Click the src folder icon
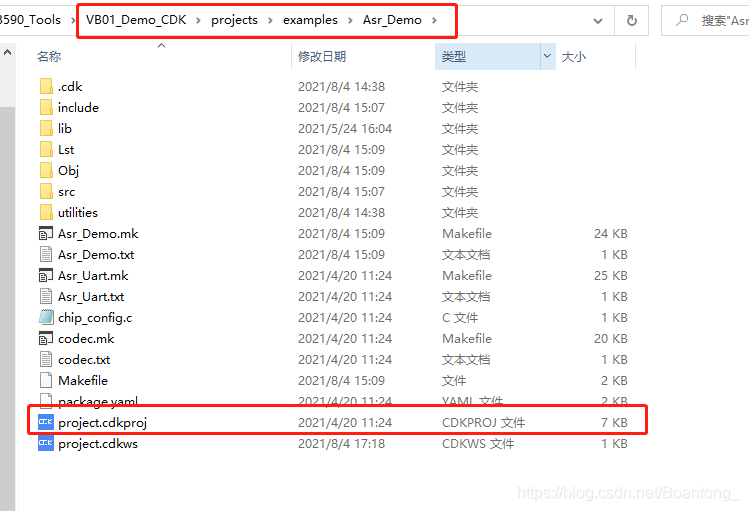Viewport: 749px width, 511px height. (x=46, y=192)
